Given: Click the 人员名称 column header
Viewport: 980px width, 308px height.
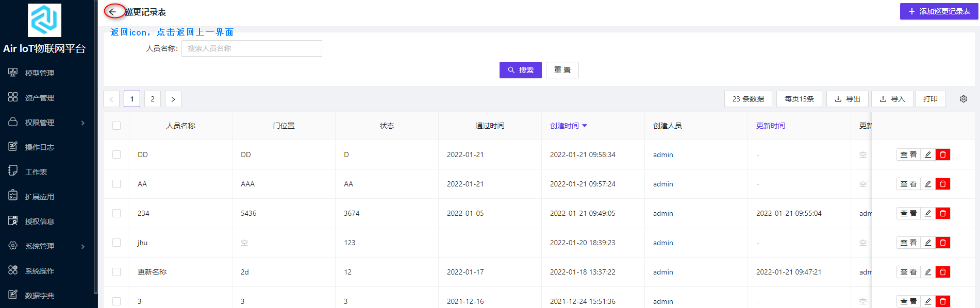Looking at the screenshot, I should tap(181, 126).
